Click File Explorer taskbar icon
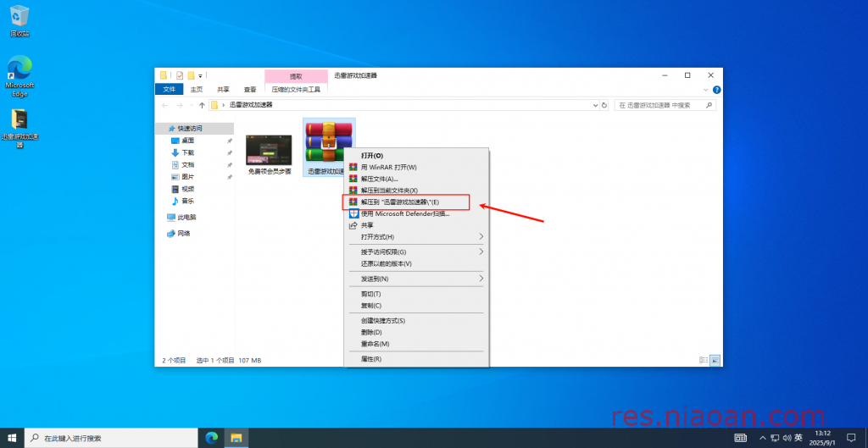The width and height of the screenshot is (868, 448). pos(236,438)
